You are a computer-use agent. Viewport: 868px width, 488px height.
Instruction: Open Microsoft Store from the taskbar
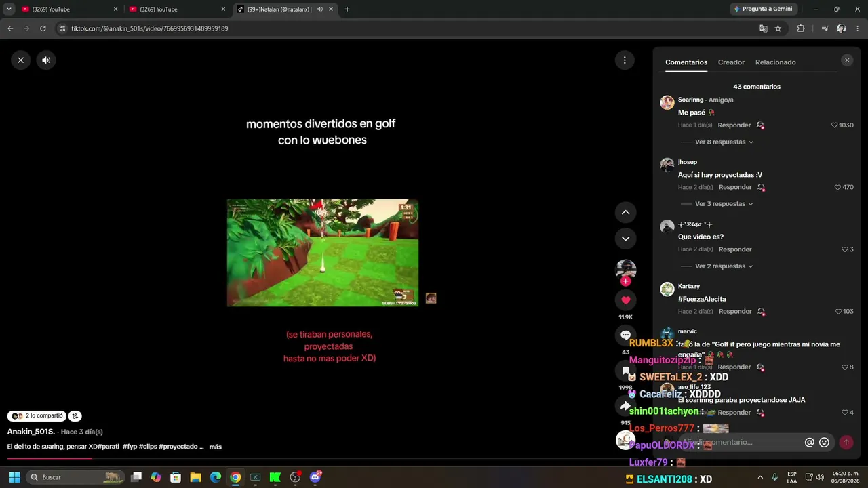(x=176, y=477)
